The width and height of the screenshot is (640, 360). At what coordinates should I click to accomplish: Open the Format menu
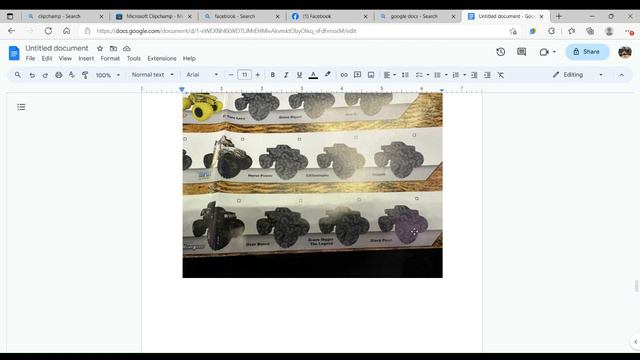110,59
